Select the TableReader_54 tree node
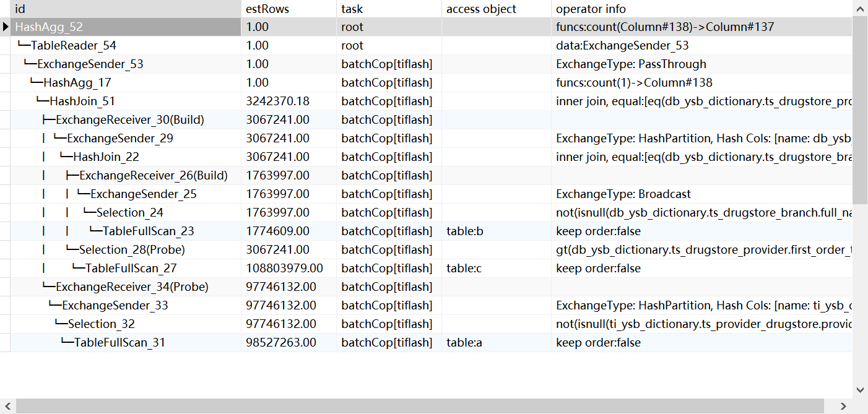The height and width of the screenshot is (414, 868). coord(73,46)
